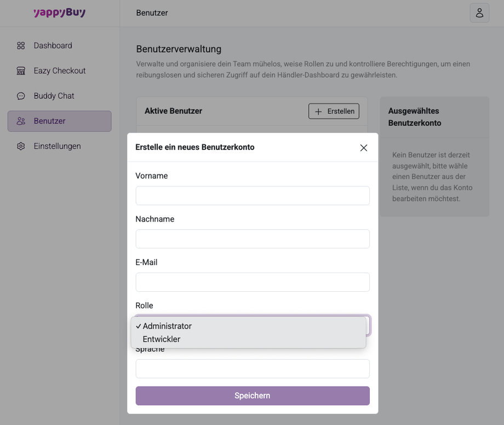
Task: Open the Sprache selection field
Action: click(x=253, y=369)
